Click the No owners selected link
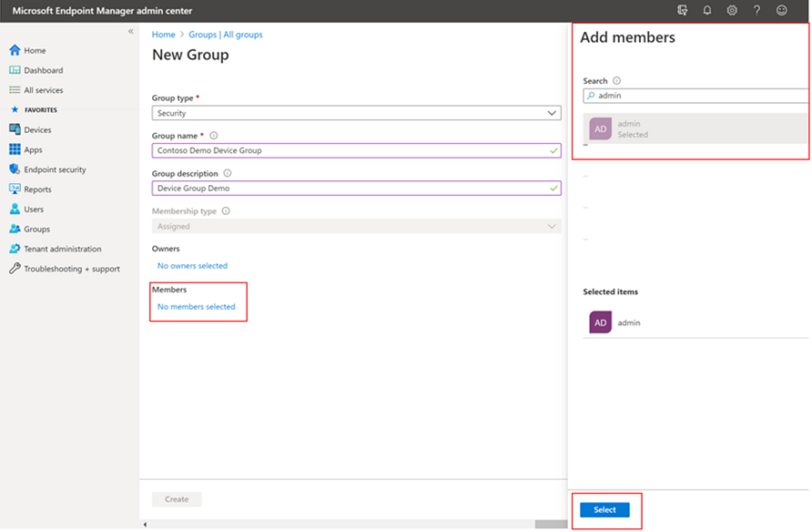The height and width of the screenshot is (532, 812). pos(192,266)
